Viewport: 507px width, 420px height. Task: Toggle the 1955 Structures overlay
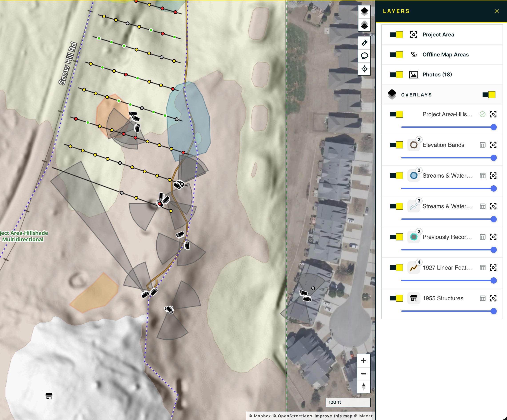click(x=396, y=298)
